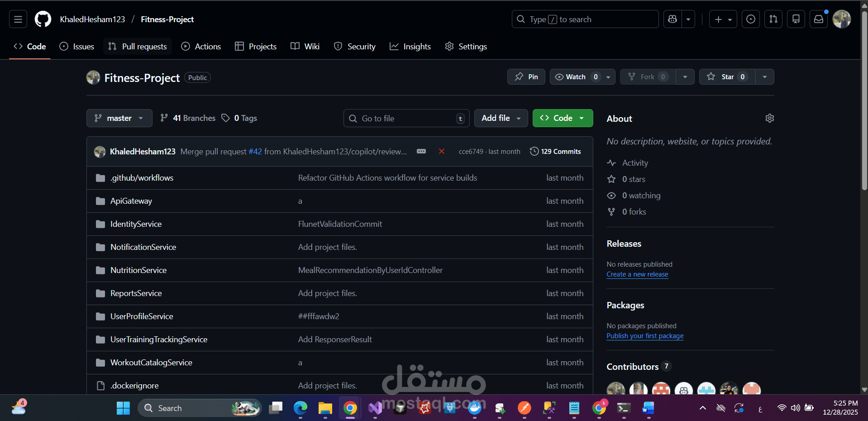Go to GitHub homepage via Octocat logo

pyautogui.click(x=43, y=19)
